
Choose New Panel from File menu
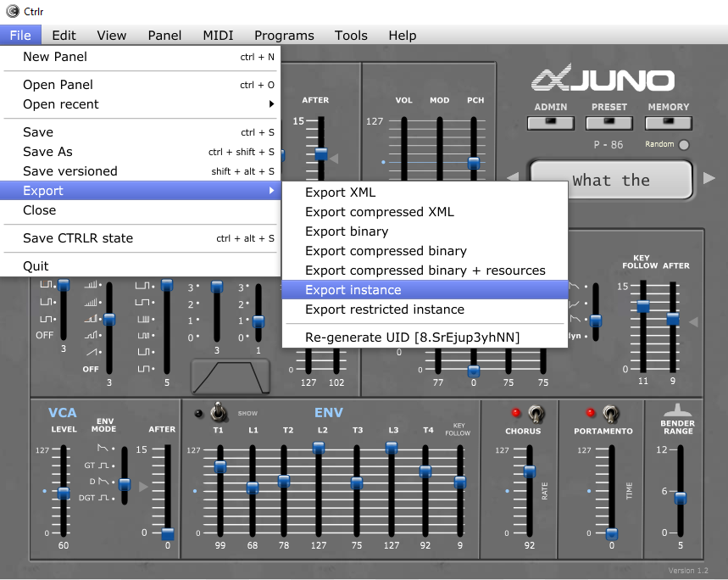point(140,57)
